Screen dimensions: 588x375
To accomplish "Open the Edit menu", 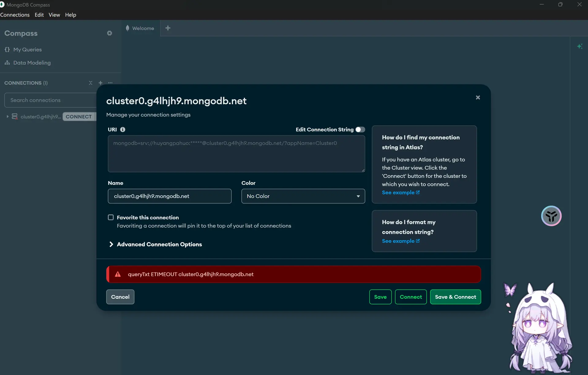I will (x=39, y=15).
